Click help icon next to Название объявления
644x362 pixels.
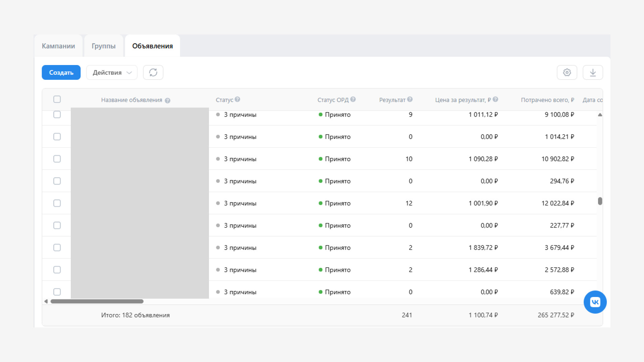coord(168,101)
